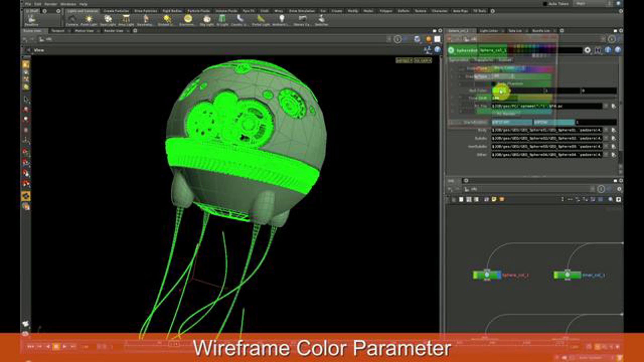Switch to the Create Particles shelf tab
The width and height of the screenshot is (644, 362).
tap(116, 11)
